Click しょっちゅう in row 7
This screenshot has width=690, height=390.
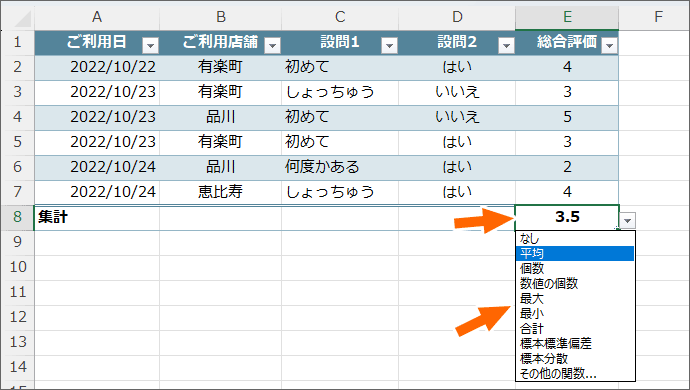[340, 192]
